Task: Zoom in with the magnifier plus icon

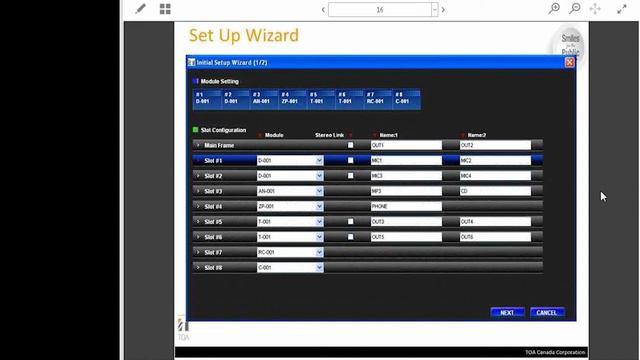Action: pyautogui.click(x=554, y=9)
